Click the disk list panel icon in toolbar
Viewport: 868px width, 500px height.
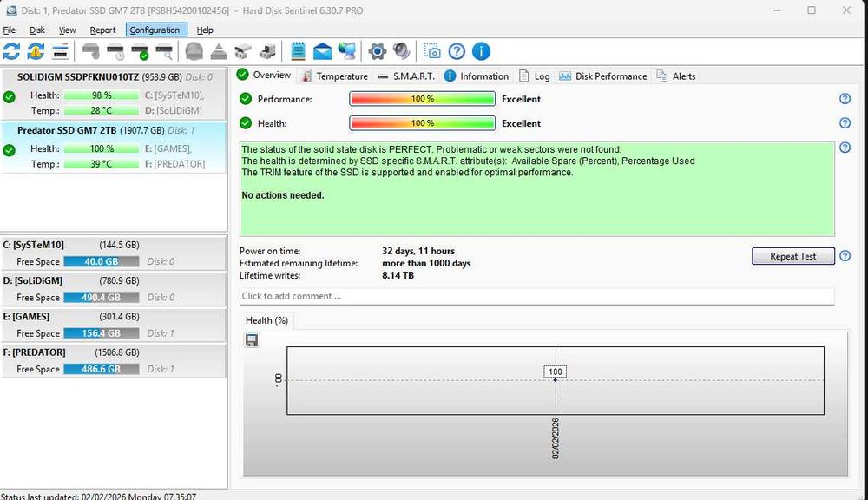[60, 51]
